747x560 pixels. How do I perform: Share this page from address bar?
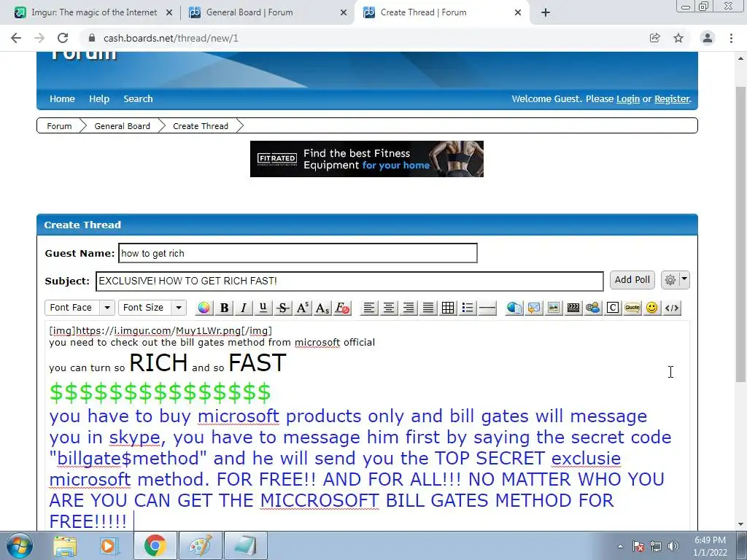655,38
